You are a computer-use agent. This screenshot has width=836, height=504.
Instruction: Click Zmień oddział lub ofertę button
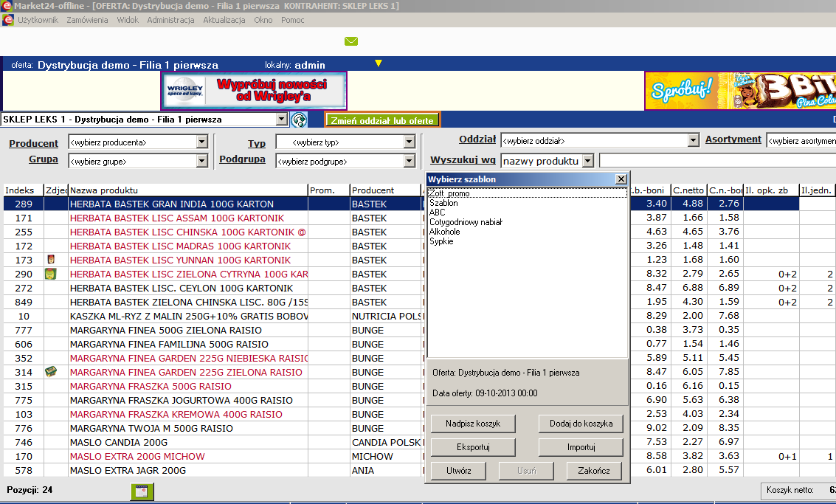(x=382, y=120)
